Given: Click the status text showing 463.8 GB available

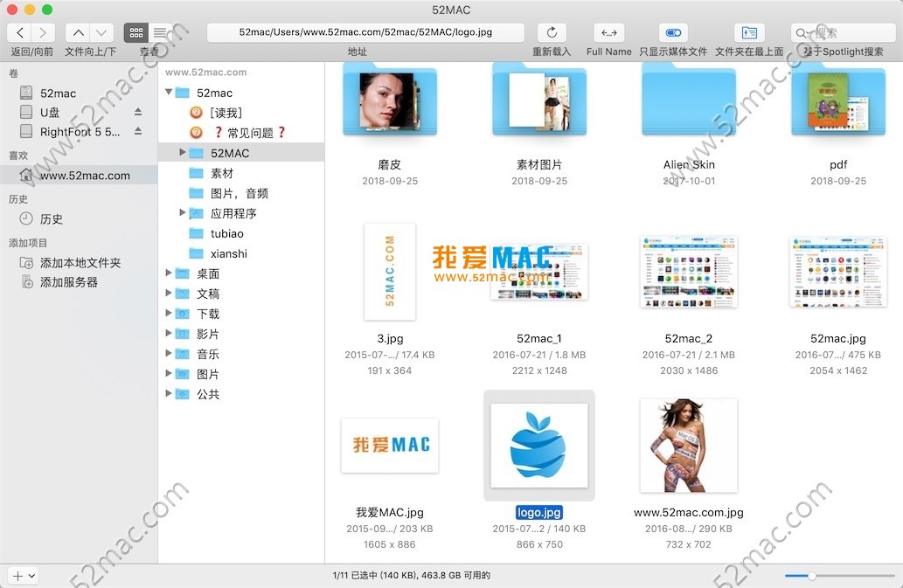Looking at the screenshot, I should point(411,576).
